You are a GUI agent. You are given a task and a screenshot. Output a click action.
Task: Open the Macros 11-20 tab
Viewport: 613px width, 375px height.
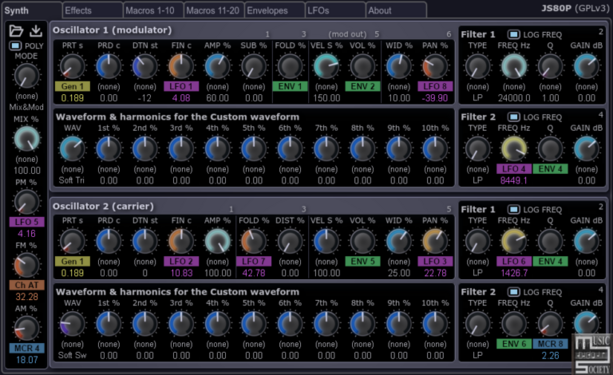point(214,11)
